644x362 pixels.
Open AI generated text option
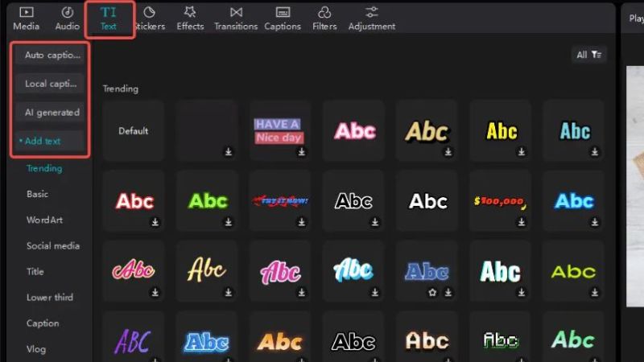[50, 113]
